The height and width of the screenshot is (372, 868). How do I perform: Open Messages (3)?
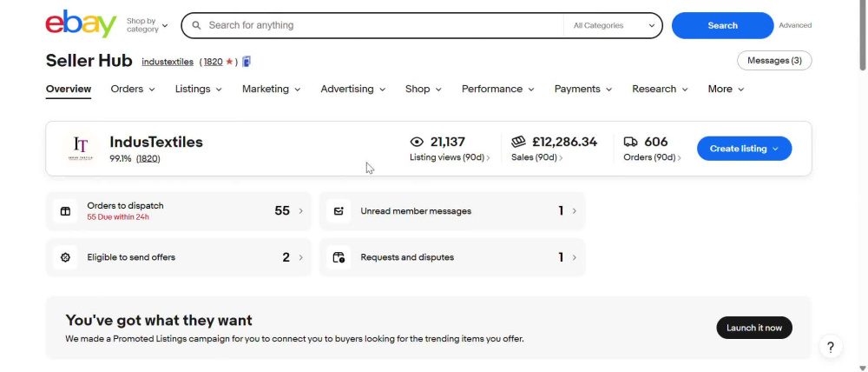[x=774, y=61]
